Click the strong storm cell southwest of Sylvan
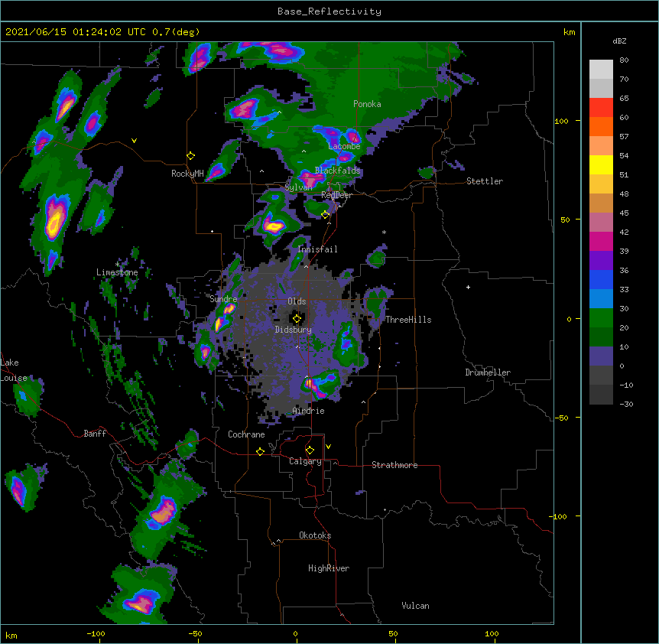Image resolution: width=659 pixels, height=644 pixels. tap(273, 226)
